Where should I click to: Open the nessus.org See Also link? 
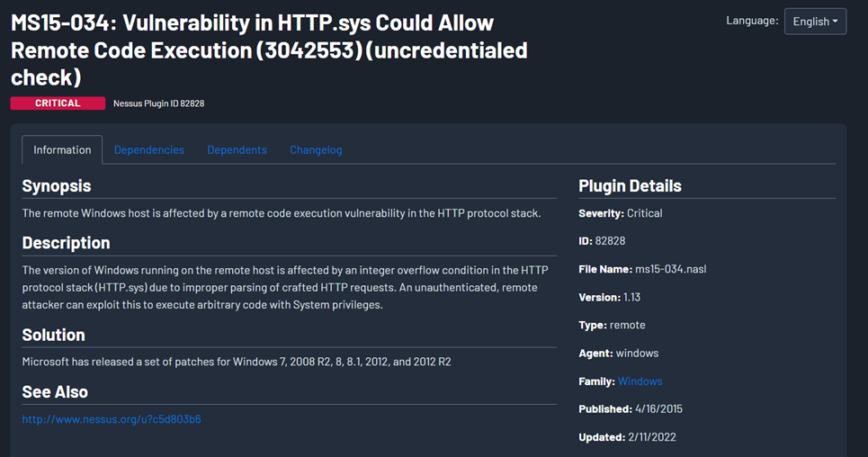(x=112, y=419)
